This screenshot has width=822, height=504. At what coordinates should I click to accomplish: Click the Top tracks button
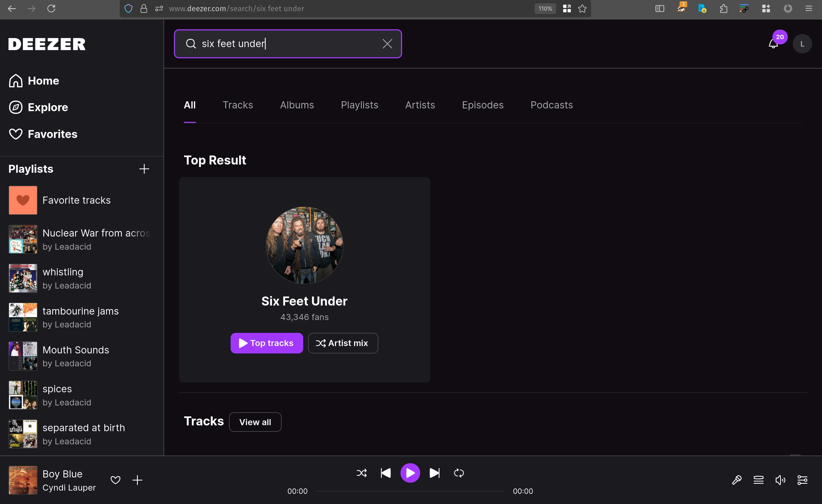[267, 343]
